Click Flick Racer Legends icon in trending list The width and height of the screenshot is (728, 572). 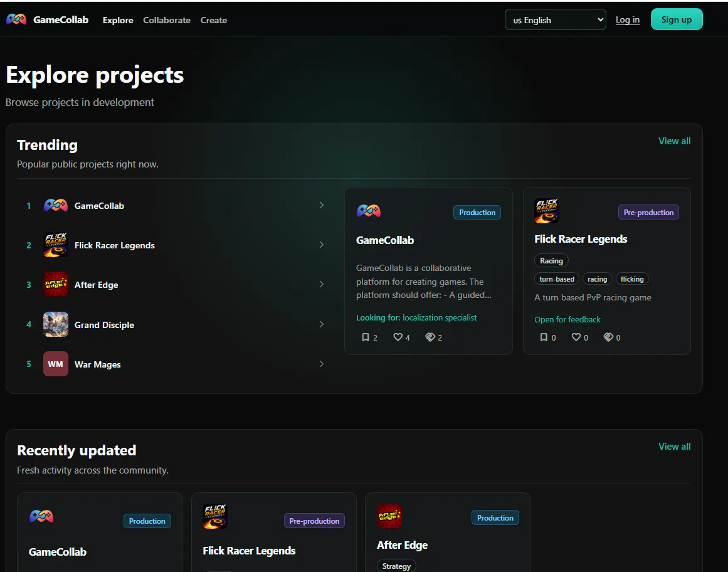point(56,245)
